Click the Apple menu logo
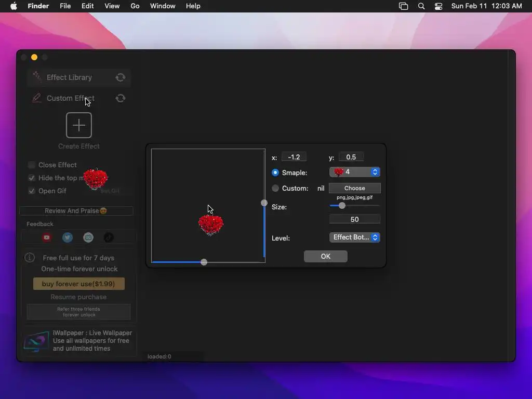Viewport: 532px width, 399px height. [14, 6]
